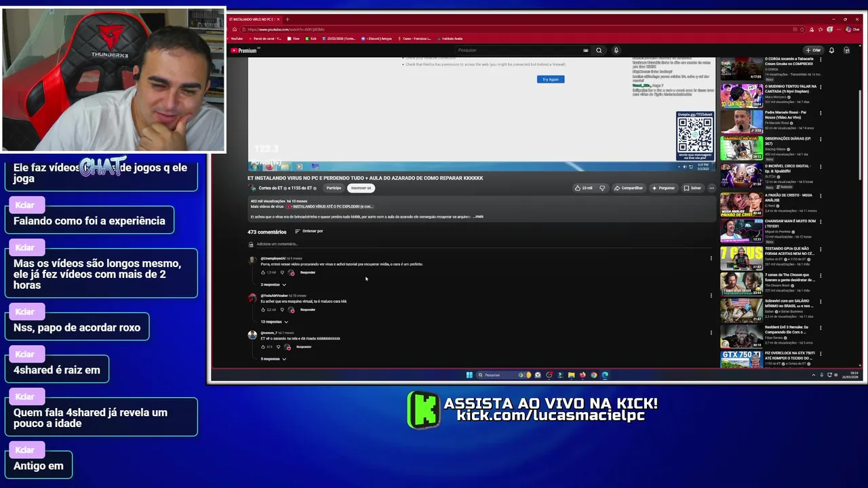
Task: Open options menu for satanás comment
Action: pyautogui.click(x=711, y=333)
